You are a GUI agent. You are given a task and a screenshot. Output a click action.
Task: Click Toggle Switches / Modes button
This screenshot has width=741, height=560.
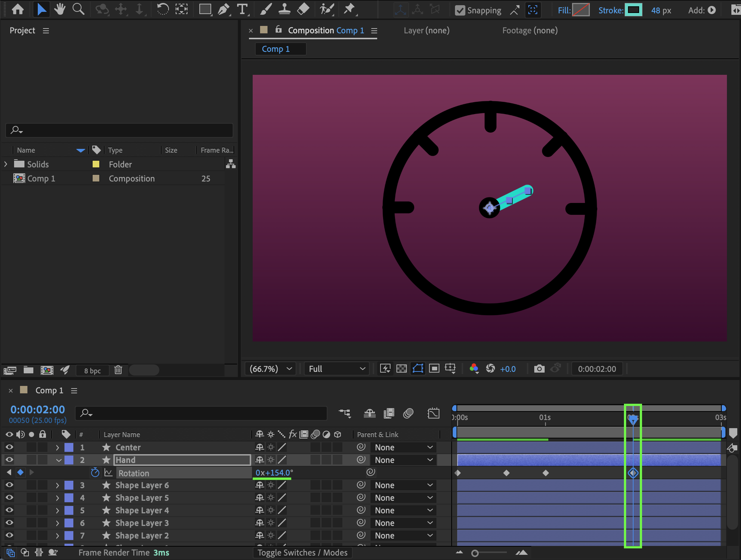point(302,553)
